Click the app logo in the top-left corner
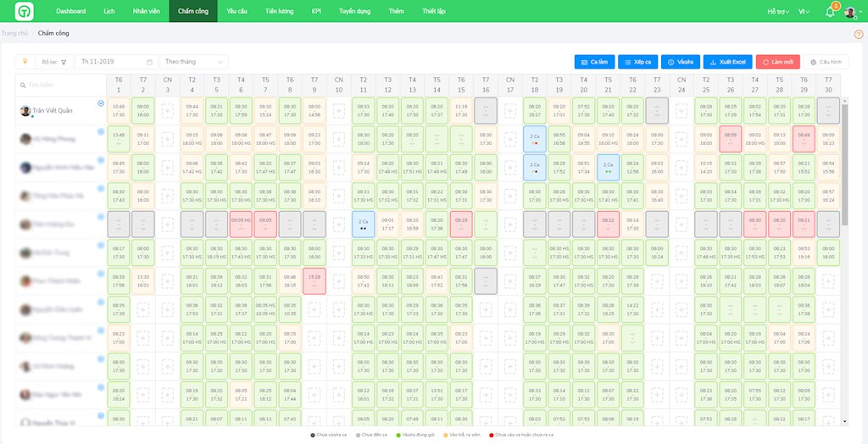This screenshot has height=444, width=868. 25,12
